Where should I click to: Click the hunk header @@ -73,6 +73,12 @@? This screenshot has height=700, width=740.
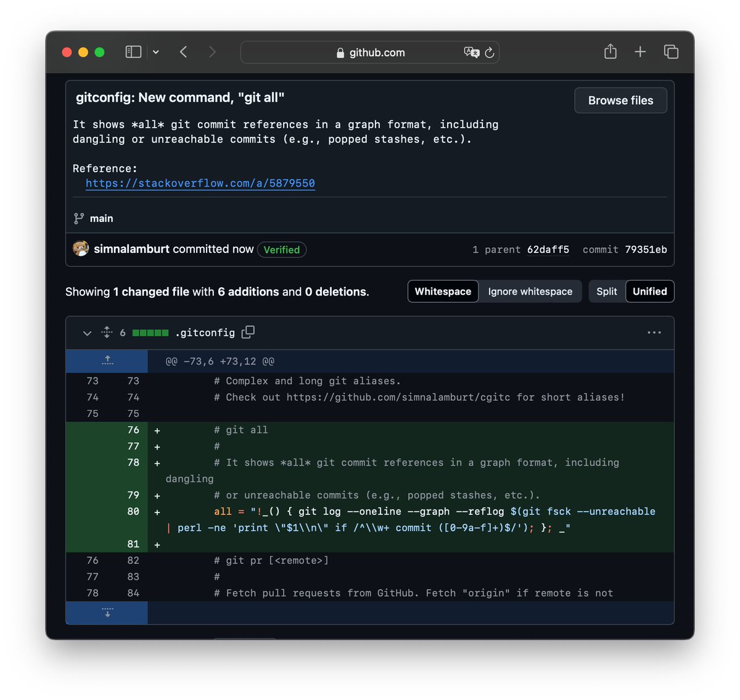point(220,361)
